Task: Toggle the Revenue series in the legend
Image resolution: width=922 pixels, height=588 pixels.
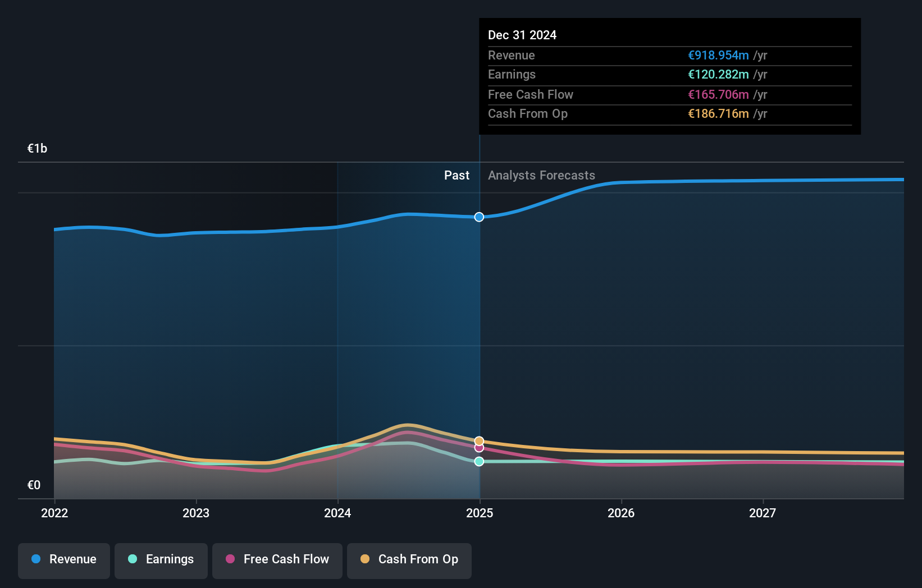Action: 63,560
